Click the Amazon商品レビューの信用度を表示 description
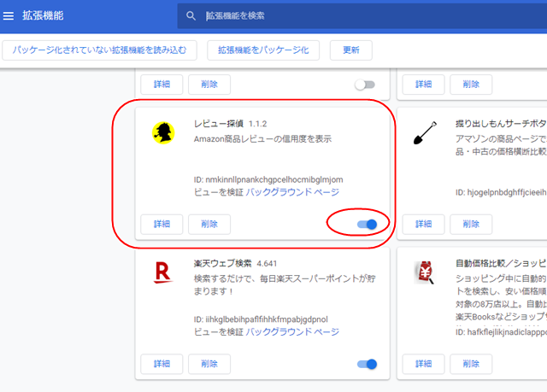The height and width of the screenshot is (392, 547). click(262, 139)
